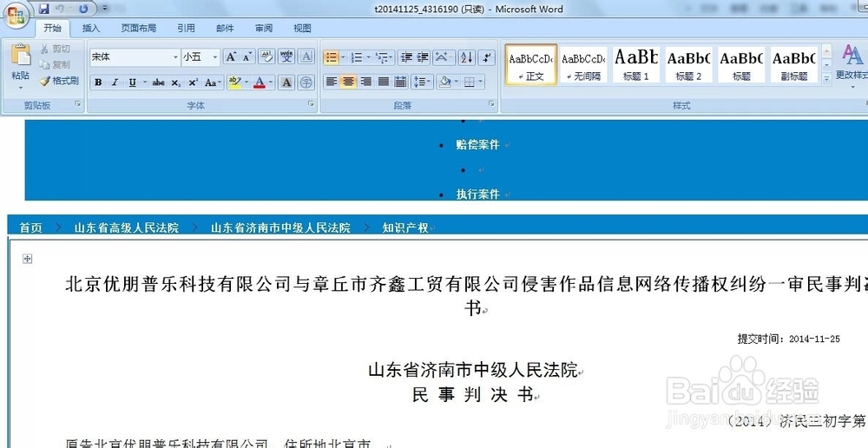Click the 更改样式 change styles button
The height and width of the screenshot is (448, 868).
tap(852, 65)
